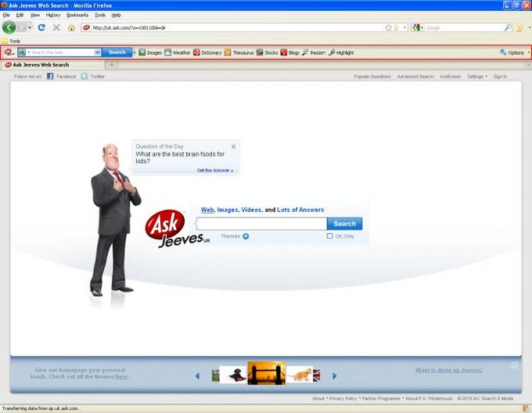Screen dimensions: 532x413
Task: Open the Help menu
Action: coord(116,15)
